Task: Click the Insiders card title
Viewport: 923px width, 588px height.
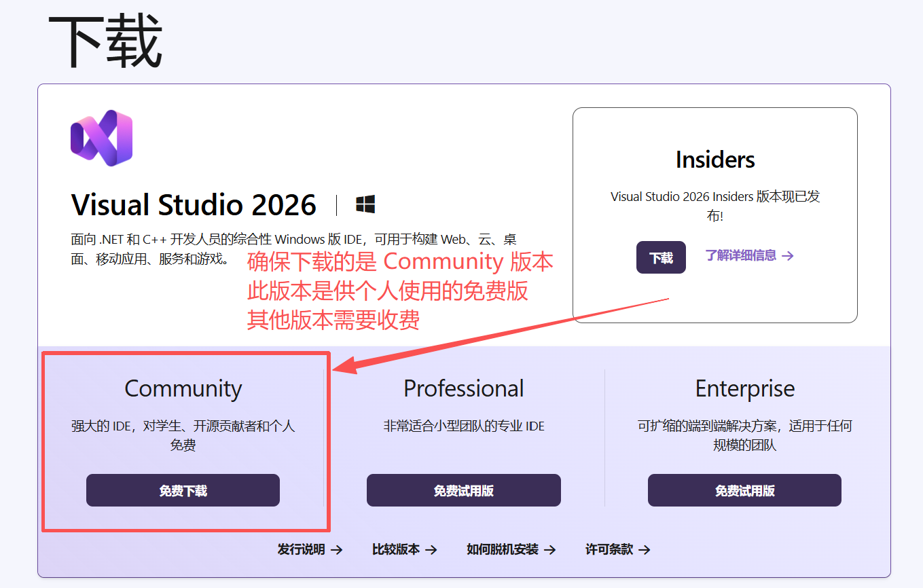Action: [x=715, y=160]
